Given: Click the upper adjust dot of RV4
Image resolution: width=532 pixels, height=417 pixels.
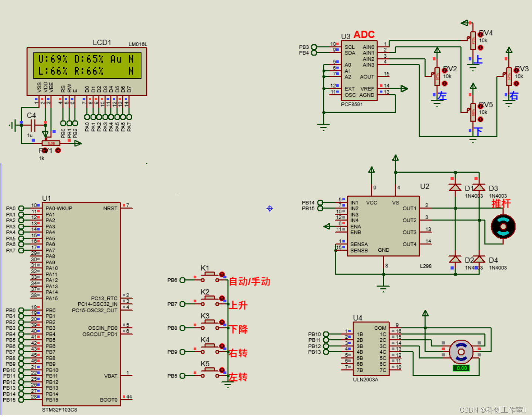Looking at the screenshot, I should (481, 34).
